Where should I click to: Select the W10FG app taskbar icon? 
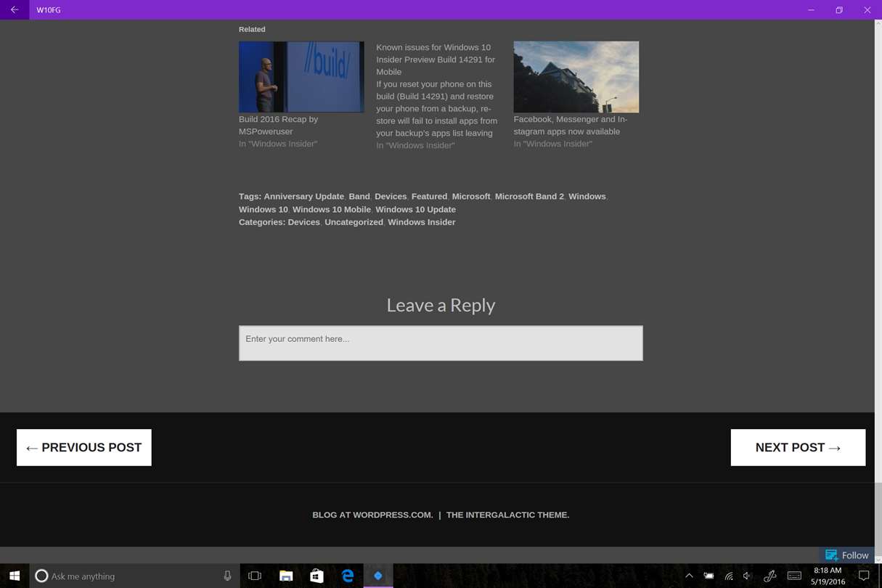378,576
